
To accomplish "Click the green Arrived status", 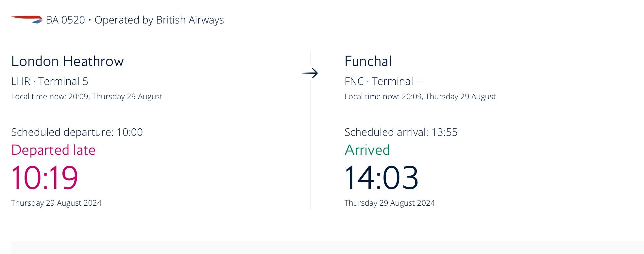I will point(367,150).
